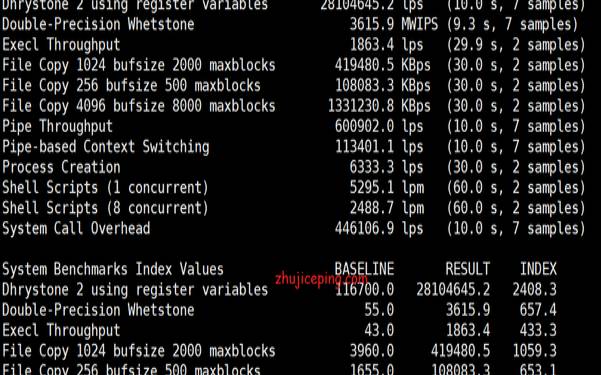This screenshot has width=601, height=375.
Task: Select the "Pipe Throughput" label
Action: click(57, 127)
